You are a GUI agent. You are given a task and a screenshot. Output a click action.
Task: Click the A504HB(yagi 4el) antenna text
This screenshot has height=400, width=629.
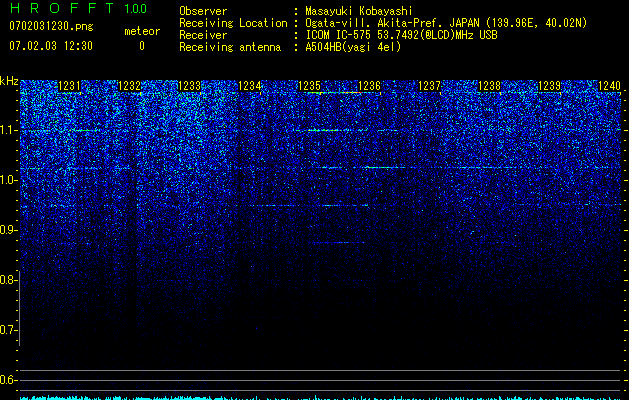353,47
